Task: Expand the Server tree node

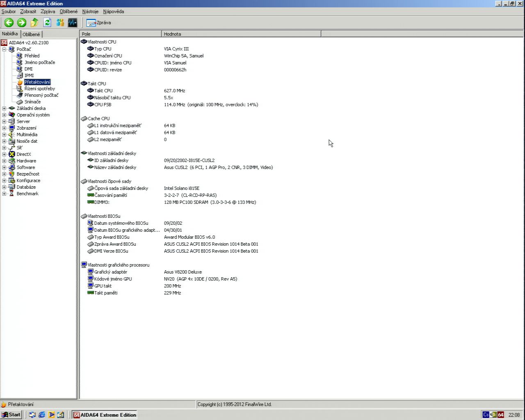Action: coord(4,121)
